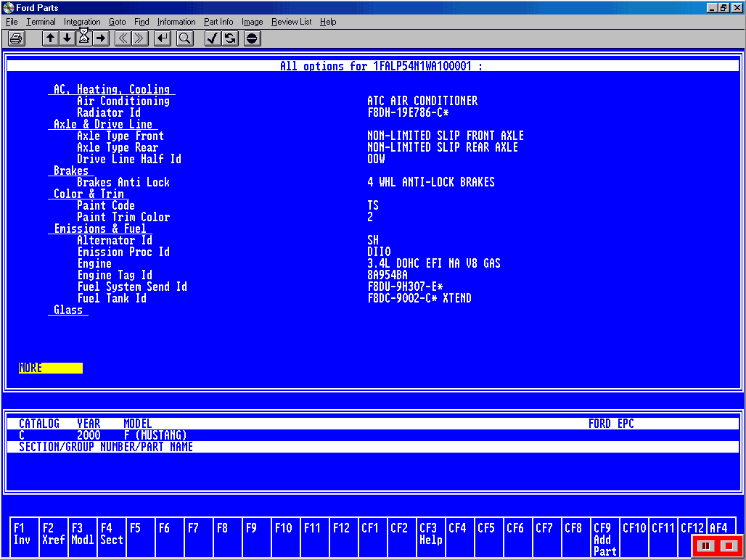Open the Image menu
This screenshot has height=560, width=746.
click(x=252, y=22)
